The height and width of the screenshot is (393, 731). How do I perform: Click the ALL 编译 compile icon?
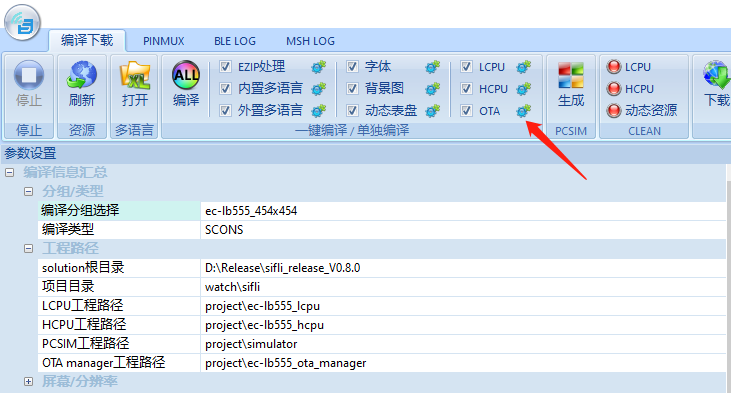186,75
